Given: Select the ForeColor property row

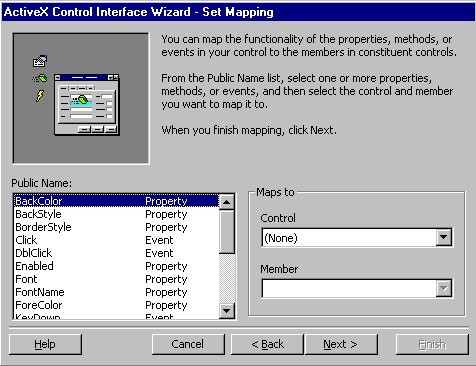Looking at the screenshot, I should click(x=116, y=305).
